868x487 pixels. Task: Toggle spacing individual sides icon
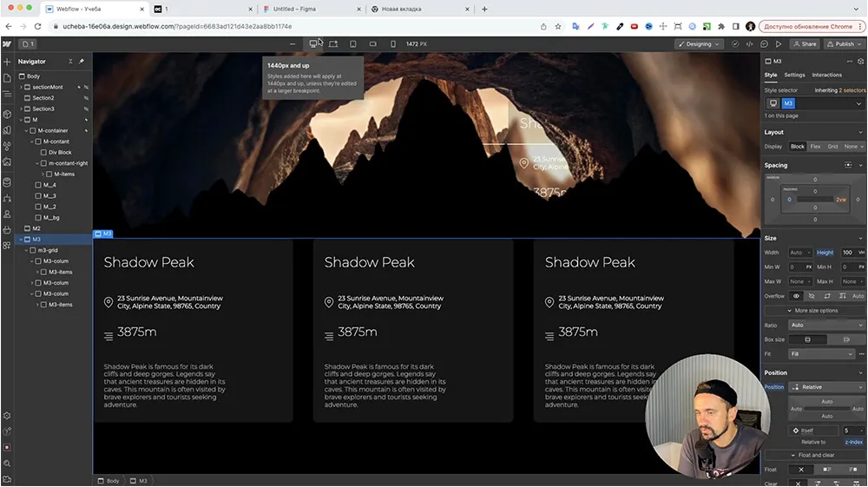(x=848, y=165)
